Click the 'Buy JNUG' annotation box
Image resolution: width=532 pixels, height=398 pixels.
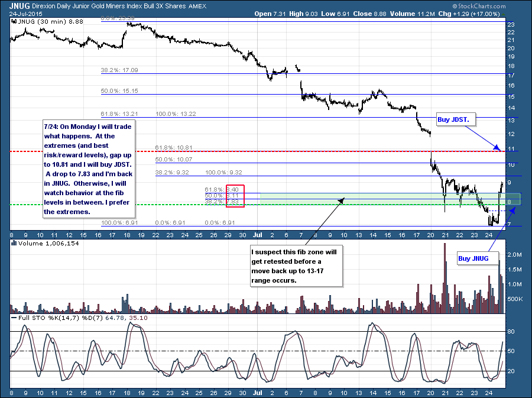pos(475,258)
